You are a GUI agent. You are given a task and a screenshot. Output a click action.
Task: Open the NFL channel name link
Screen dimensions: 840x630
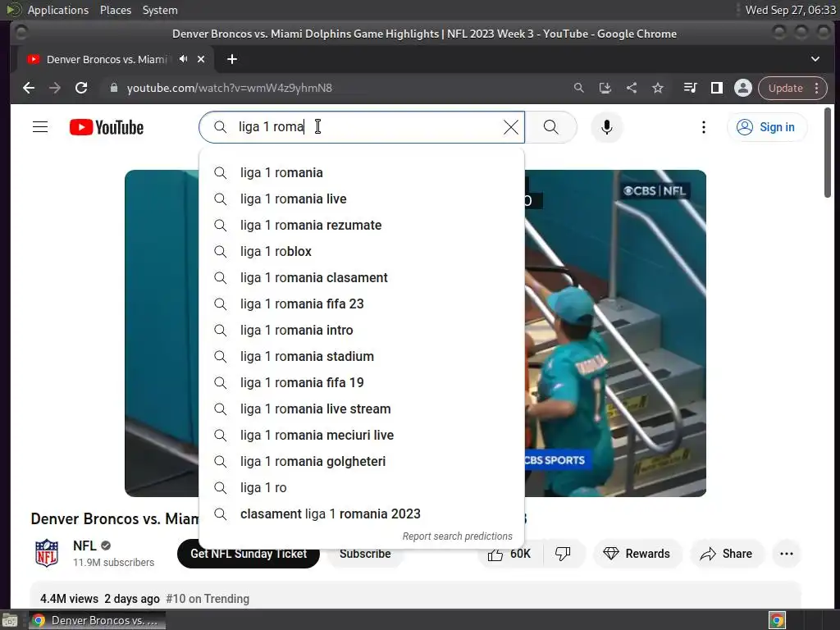[x=84, y=546]
